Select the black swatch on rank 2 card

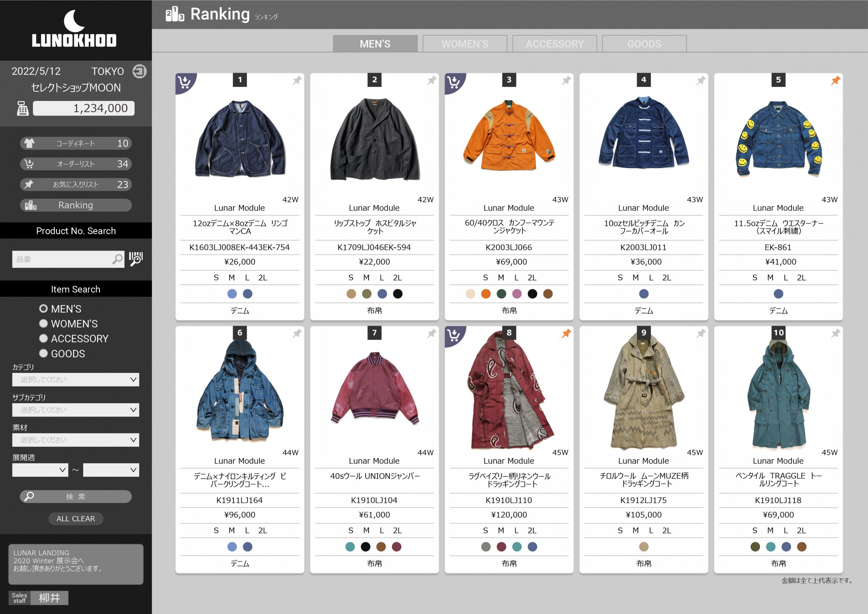click(x=398, y=294)
